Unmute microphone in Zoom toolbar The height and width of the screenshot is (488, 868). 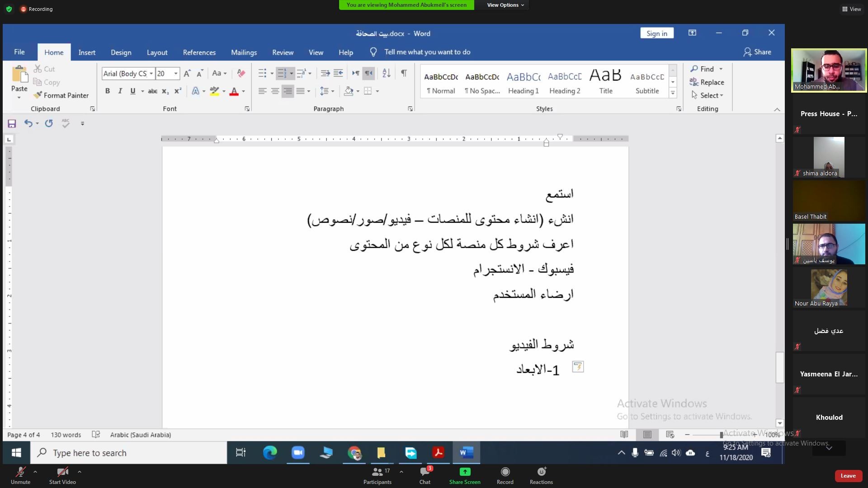[20, 472]
